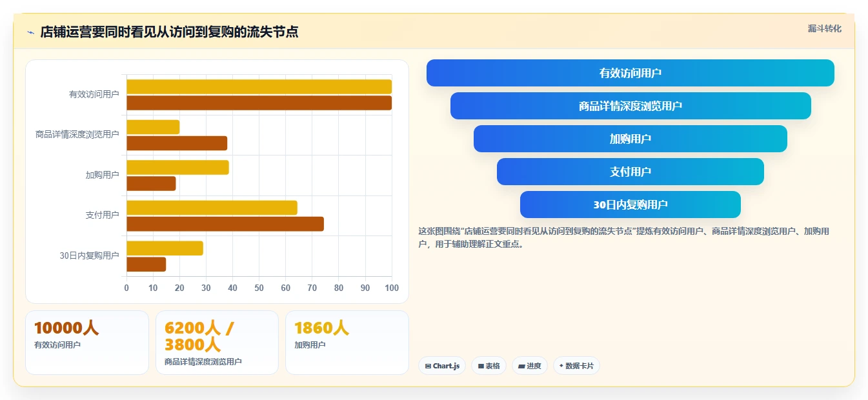Image resolution: width=868 pixels, height=400 pixels.
Task: Select the 加购用户 funnel stage
Action: pyautogui.click(x=631, y=139)
